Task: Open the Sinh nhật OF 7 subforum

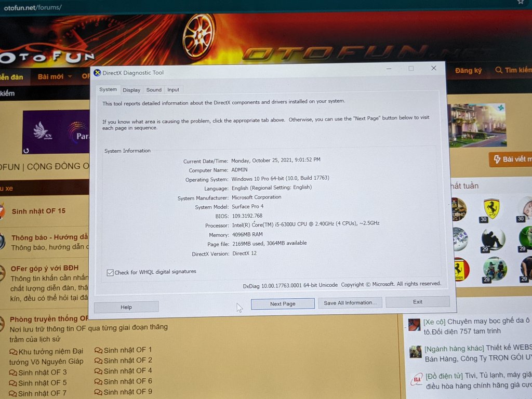Action: pyautogui.click(x=43, y=394)
